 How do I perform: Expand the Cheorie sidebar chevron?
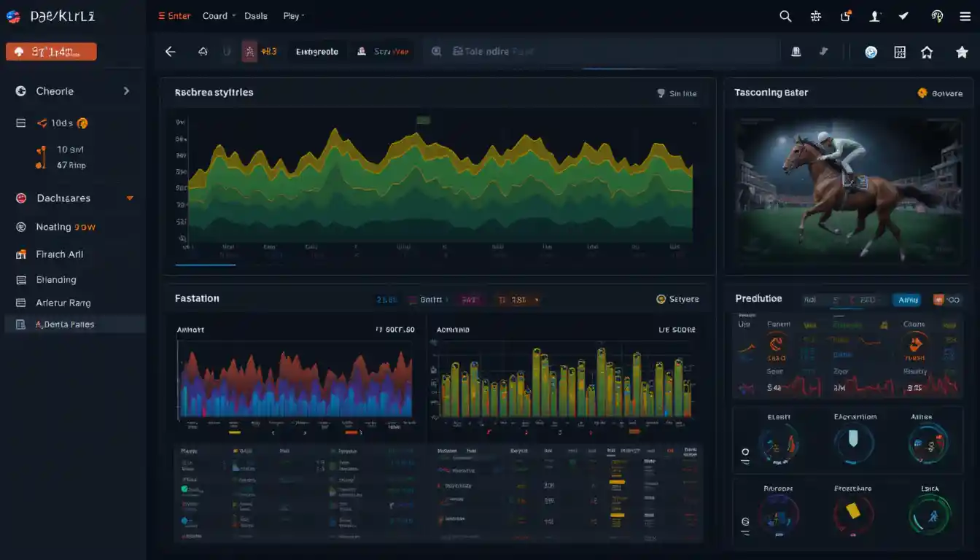pos(126,91)
